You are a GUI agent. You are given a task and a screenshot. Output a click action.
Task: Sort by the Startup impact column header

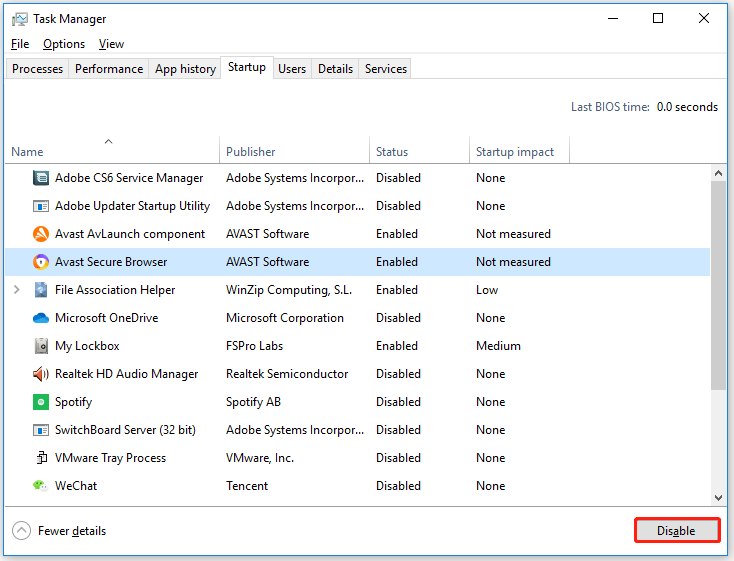coord(520,151)
